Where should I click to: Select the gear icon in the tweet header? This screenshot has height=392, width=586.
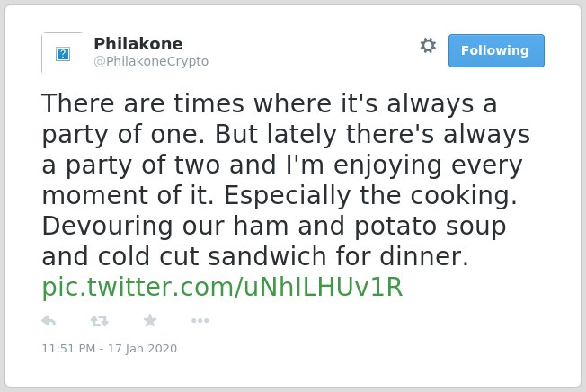[x=428, y=46]
